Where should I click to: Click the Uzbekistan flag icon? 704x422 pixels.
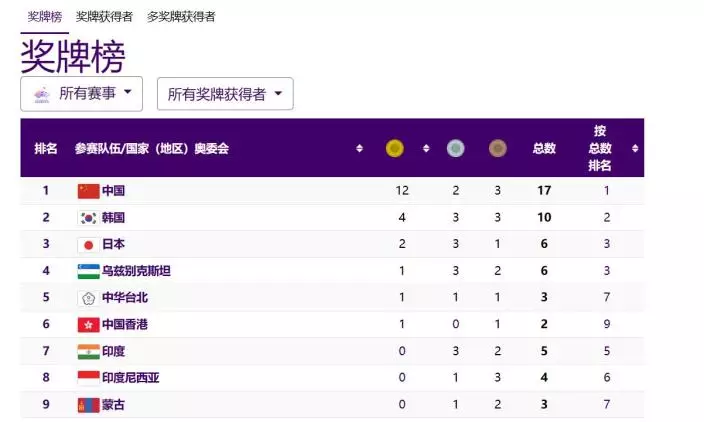pyautogui.click(x=88, y=271)
